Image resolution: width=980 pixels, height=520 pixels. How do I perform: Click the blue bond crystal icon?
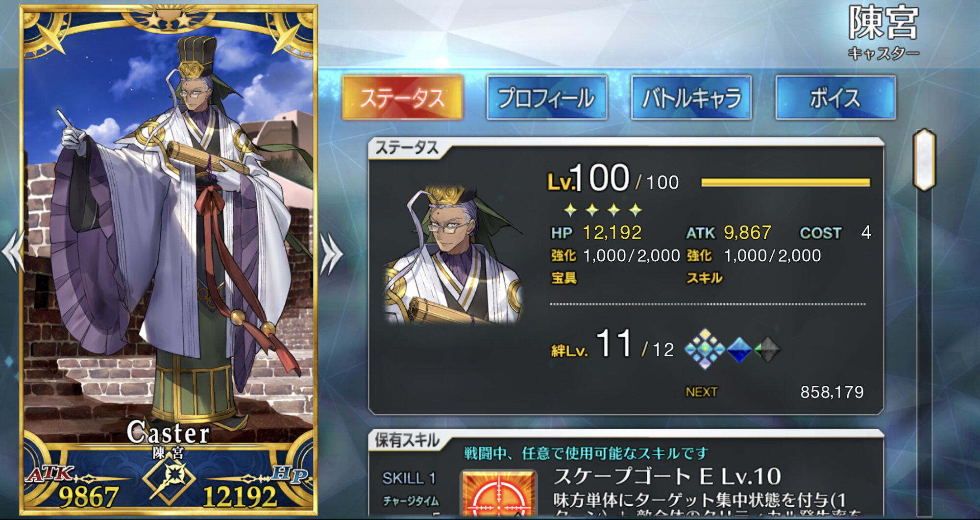(739, 349)
